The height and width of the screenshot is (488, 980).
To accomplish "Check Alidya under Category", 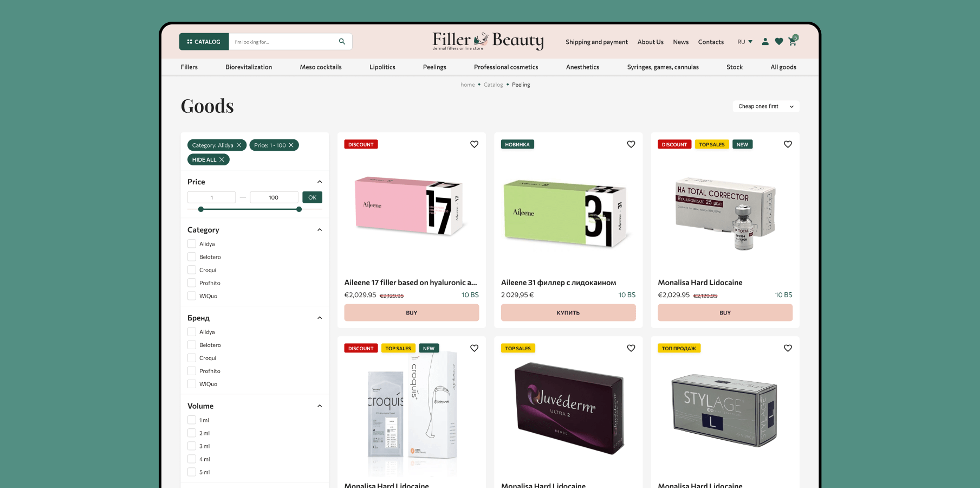I will tap(192, 244).
